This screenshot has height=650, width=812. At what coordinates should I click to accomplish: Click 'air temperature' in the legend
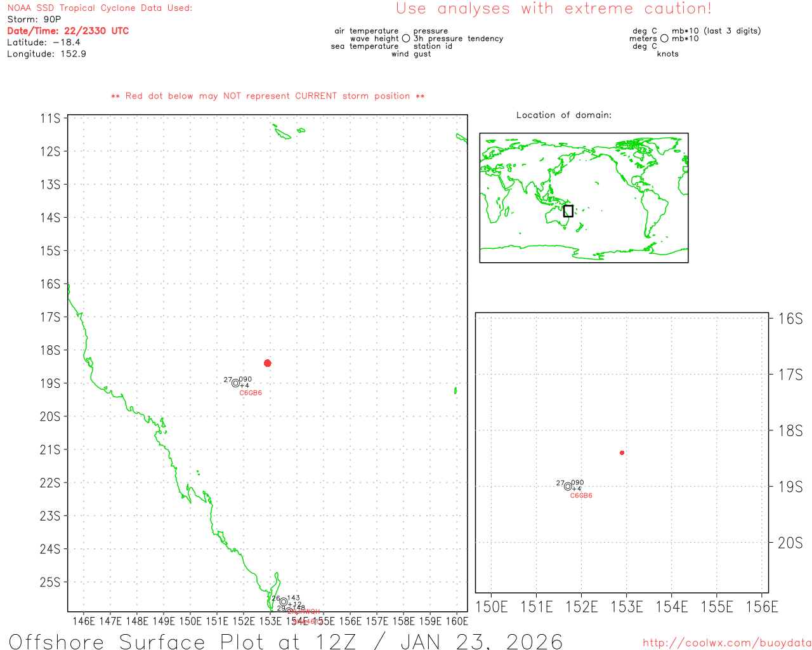point(367,30)
